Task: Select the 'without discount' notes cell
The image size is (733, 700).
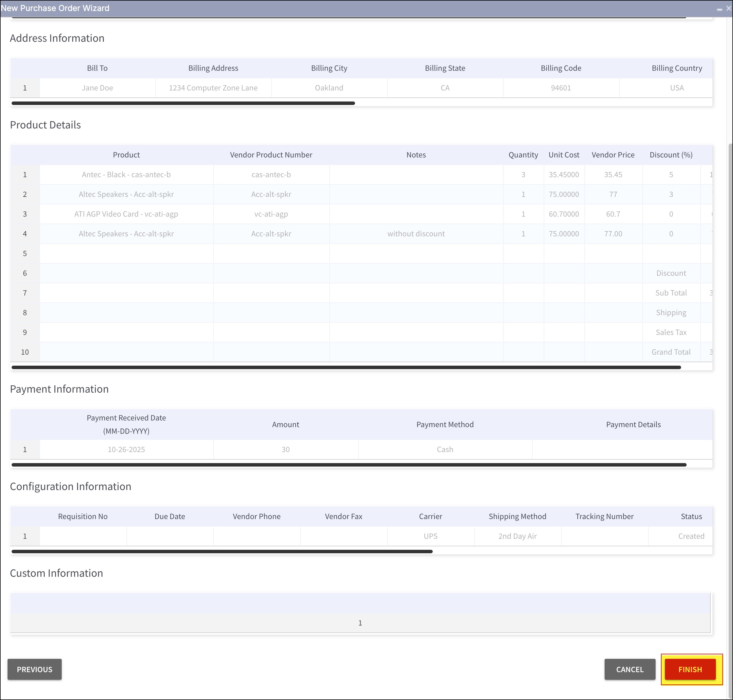Action: (x=416, y=234)
